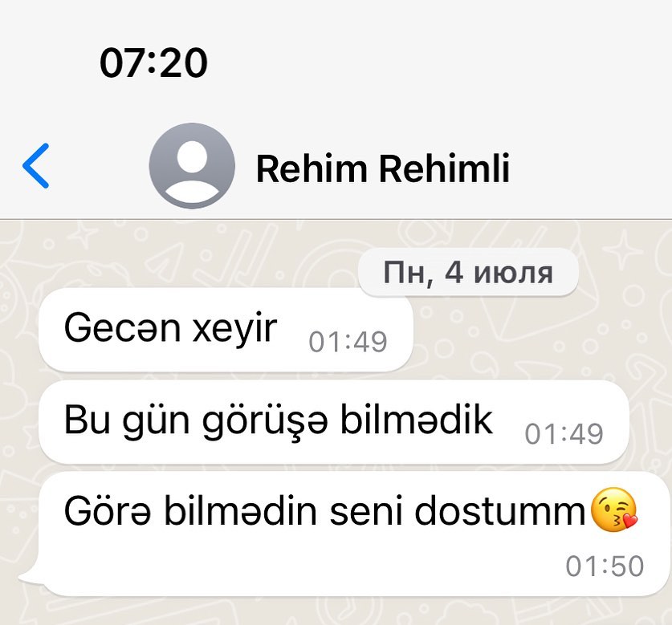Image resolution: width=672 pixels, height=625 pixels.
Task: Tap the word "bilmədik" in second message
Action: (x=416, y=420)
